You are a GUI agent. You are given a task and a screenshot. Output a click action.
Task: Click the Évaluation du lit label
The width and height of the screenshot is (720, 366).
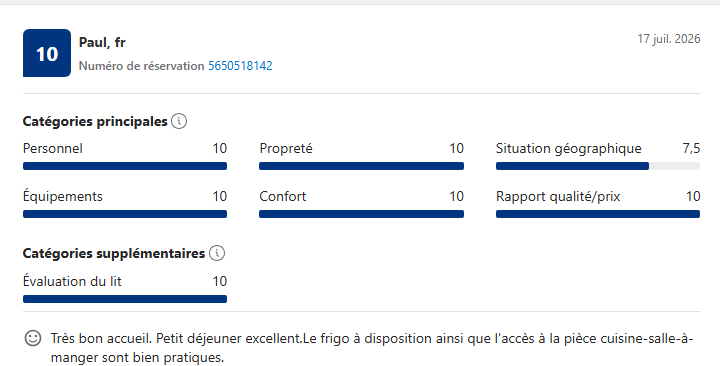tap(72, 281)
